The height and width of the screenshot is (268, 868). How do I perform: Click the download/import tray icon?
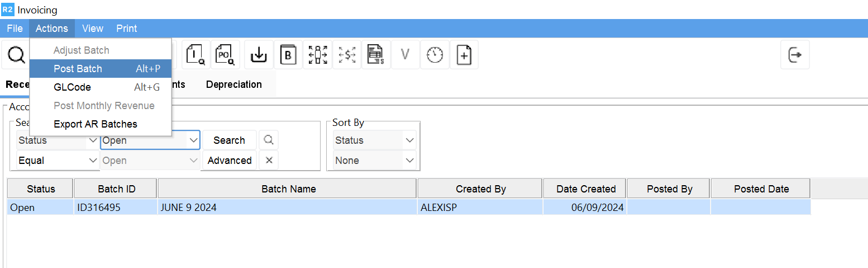point(259,55)
